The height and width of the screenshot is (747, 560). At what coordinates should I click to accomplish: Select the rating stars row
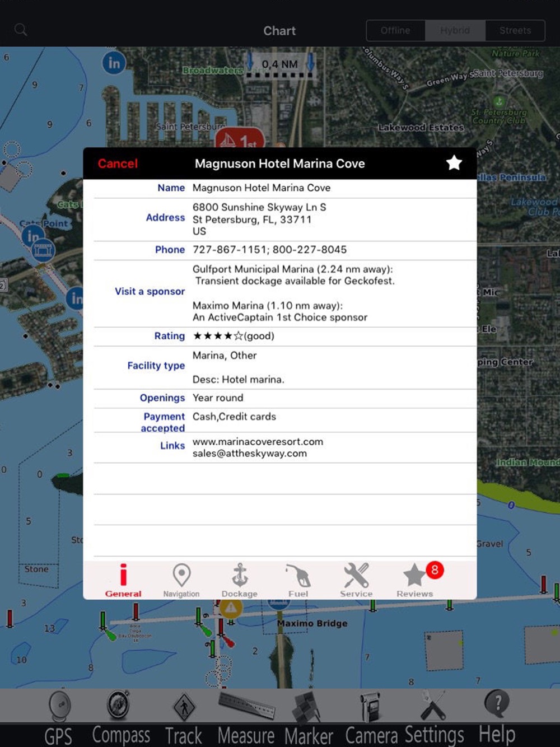click(x=285, y=336)
